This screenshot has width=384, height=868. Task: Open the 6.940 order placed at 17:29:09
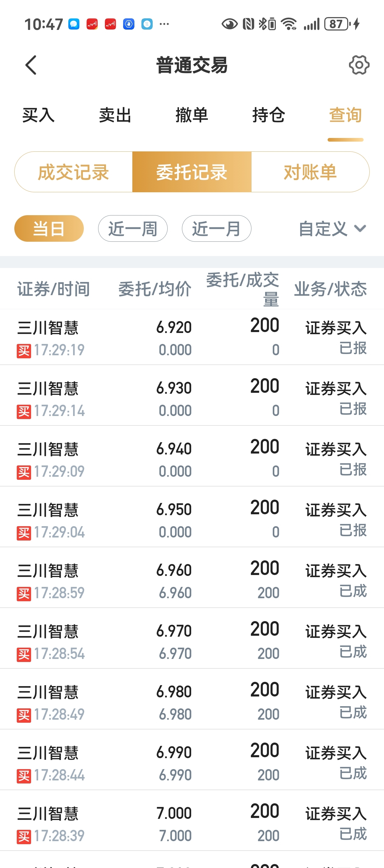click(192, 456)
